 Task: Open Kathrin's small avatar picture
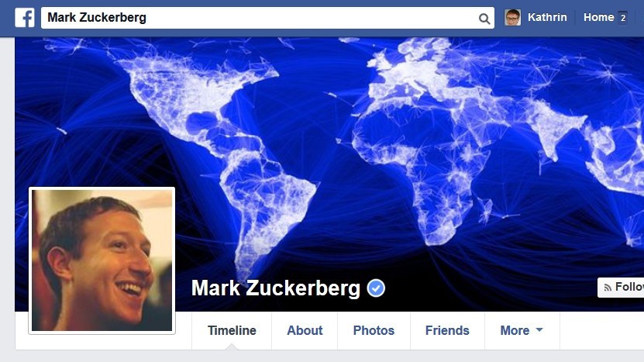click(512, 17)
